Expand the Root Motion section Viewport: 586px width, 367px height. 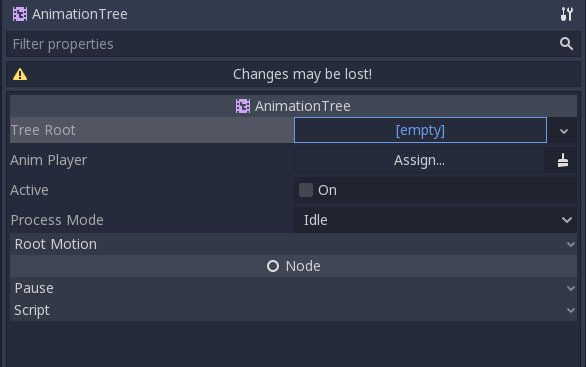[x=293, y=244]
